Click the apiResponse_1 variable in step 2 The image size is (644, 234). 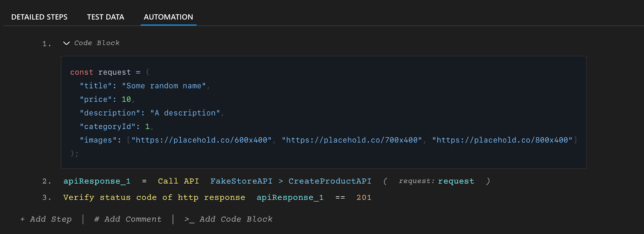click(97, 181)
